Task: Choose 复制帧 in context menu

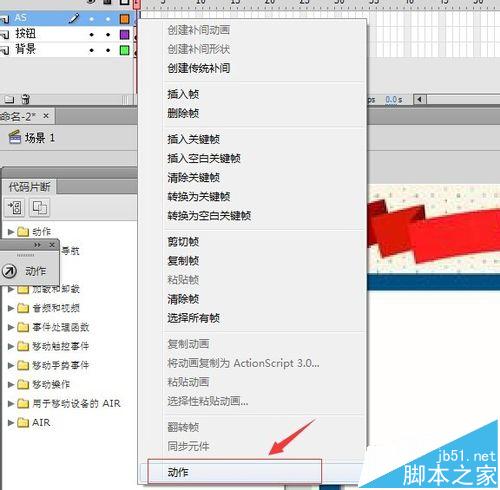Action: coord(183,261)
